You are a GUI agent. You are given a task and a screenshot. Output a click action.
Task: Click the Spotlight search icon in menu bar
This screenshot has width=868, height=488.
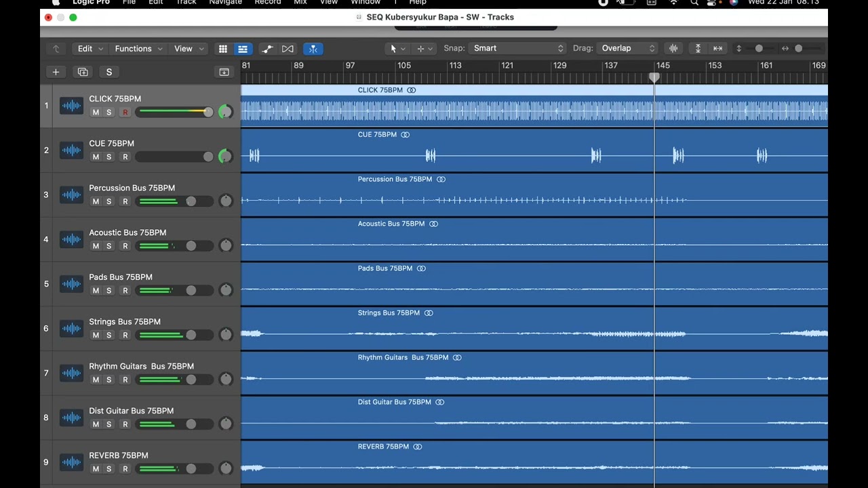[694, 3]
